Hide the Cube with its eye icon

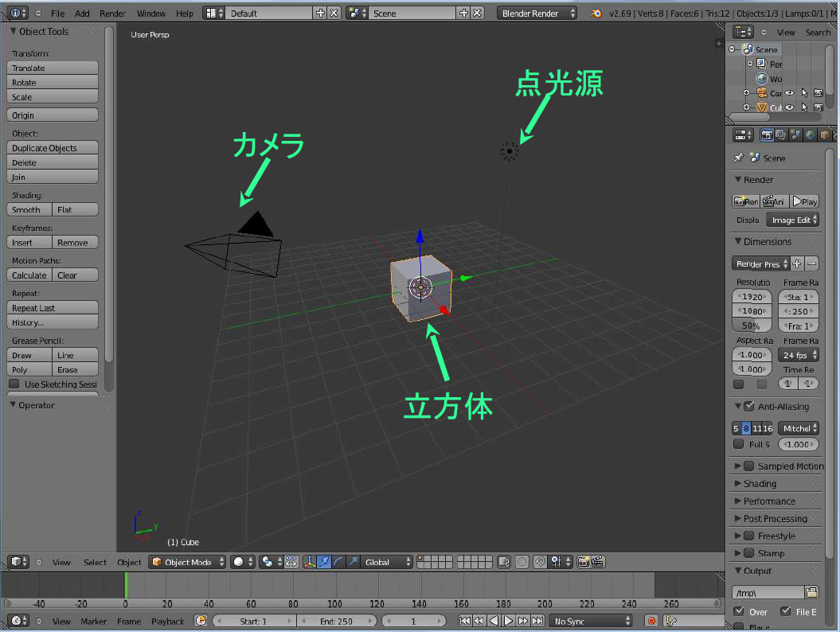point(790,107)
